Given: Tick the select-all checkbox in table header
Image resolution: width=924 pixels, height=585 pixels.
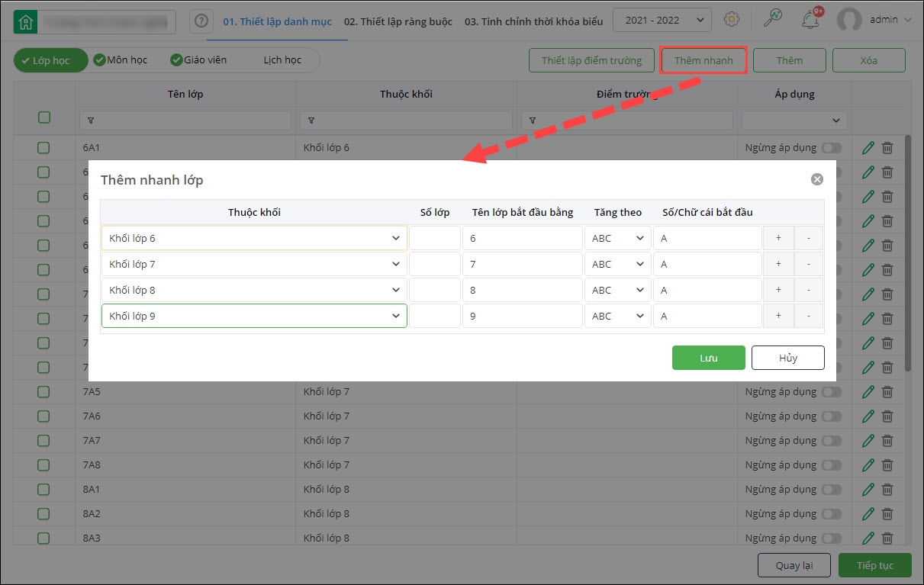Looking at the screenshot, I should [x=44, y=117].
